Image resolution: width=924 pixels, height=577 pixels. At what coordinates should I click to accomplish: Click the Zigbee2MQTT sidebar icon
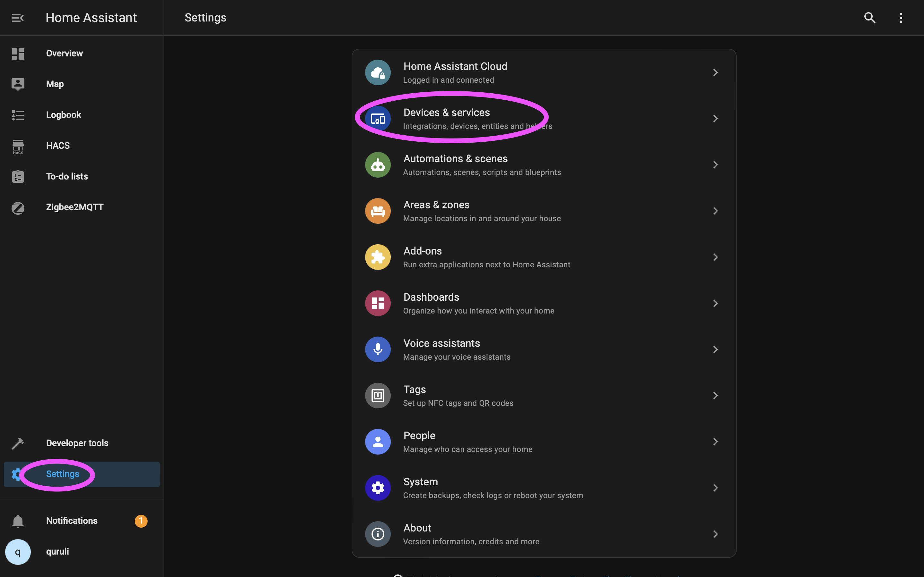coord(18,208)
